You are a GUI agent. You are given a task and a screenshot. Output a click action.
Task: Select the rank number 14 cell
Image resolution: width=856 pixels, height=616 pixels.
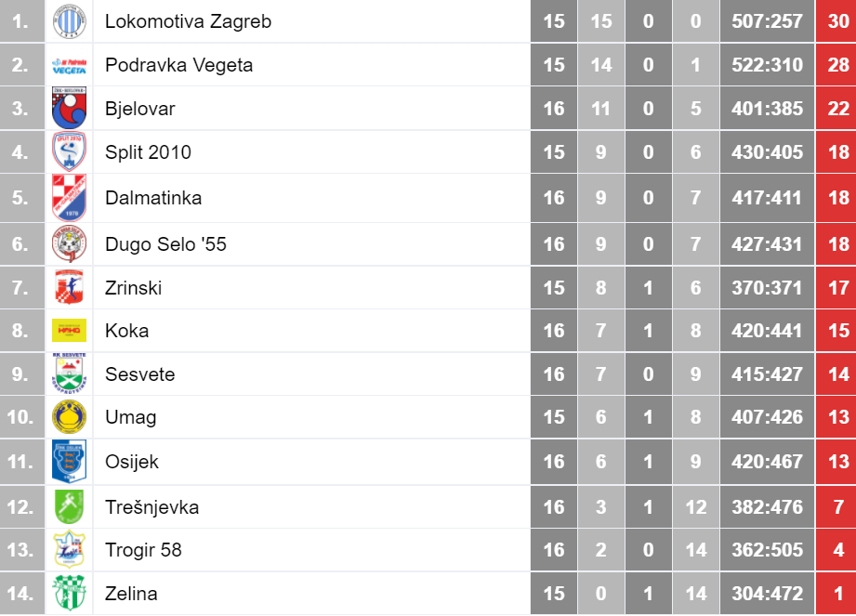click(21, 593)
